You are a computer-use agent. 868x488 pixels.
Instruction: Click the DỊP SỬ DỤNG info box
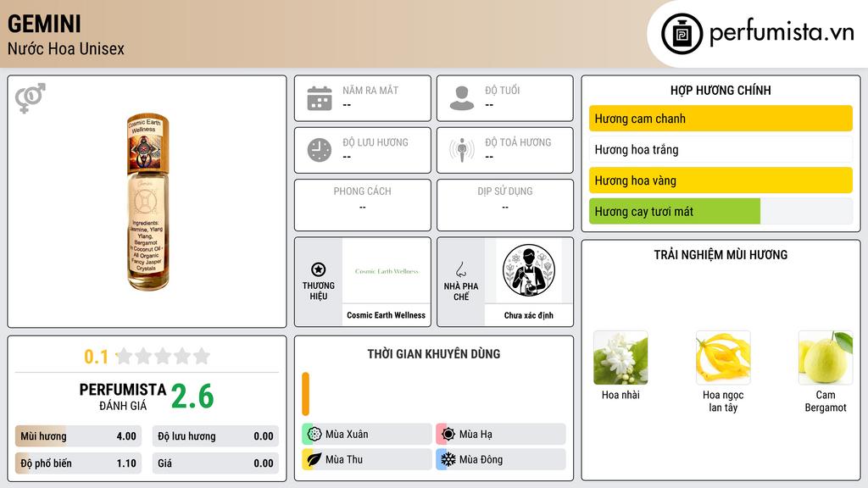505,205
